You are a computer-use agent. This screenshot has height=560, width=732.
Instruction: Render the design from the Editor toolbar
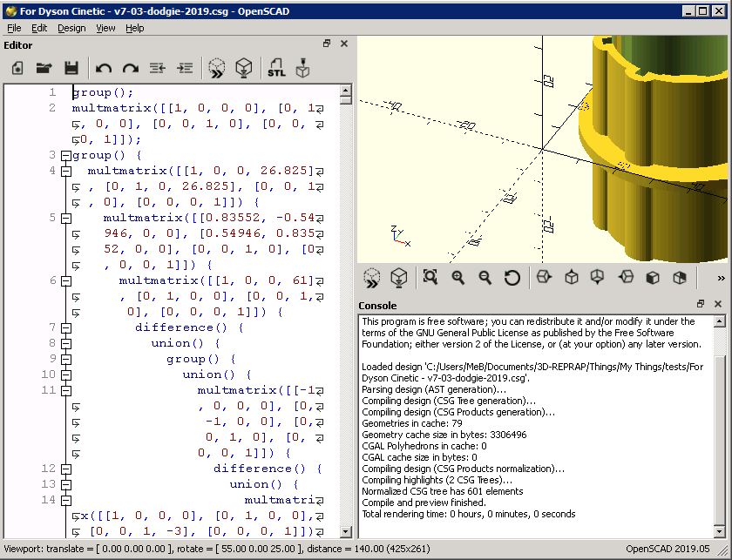[244, 68]
